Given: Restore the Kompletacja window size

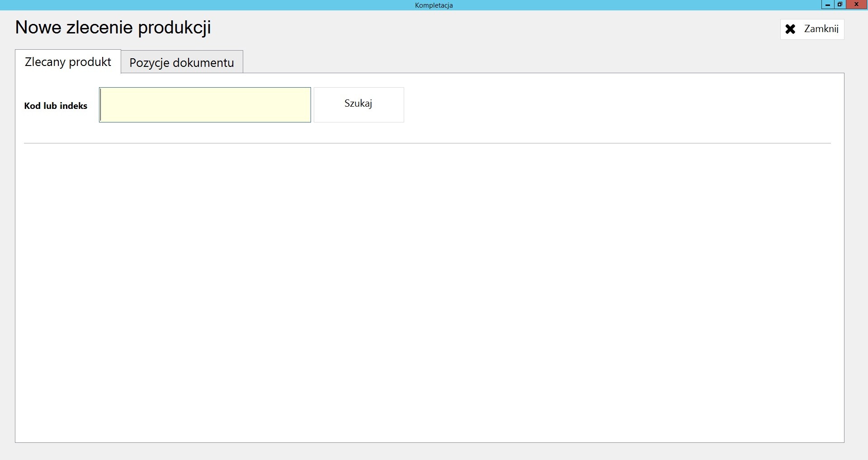Looking at the screenshot, I should tap(840, 5).
